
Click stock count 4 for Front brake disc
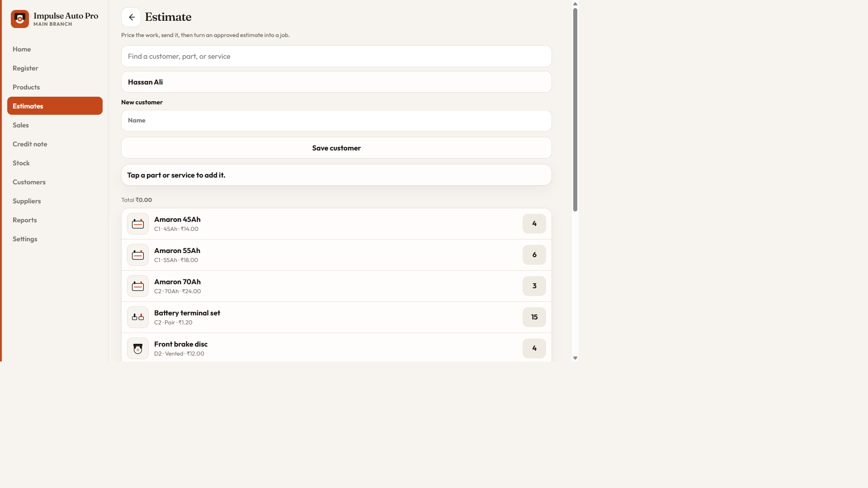[534, 348]
